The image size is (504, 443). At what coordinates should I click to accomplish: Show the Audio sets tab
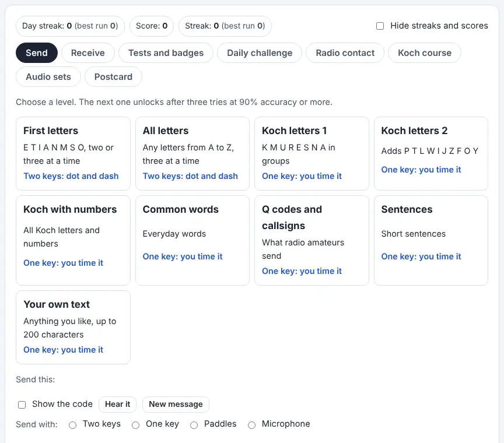[48, 77]
